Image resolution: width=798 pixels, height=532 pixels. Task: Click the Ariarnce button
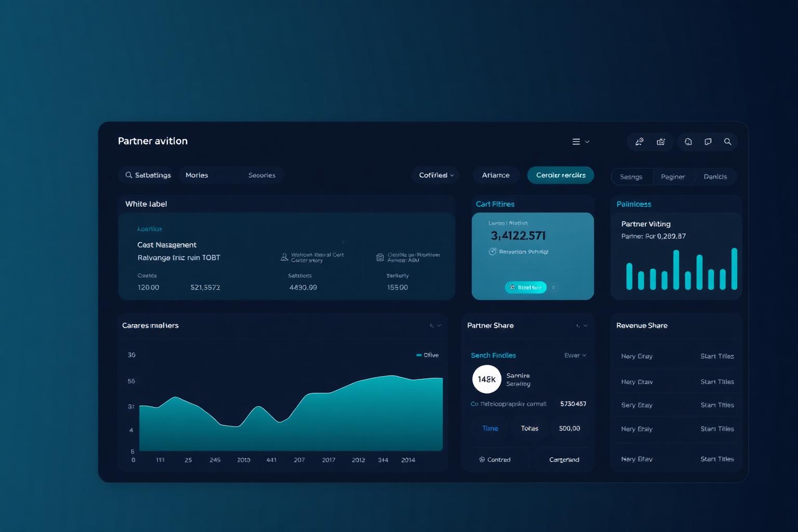(x=496, y=175)
